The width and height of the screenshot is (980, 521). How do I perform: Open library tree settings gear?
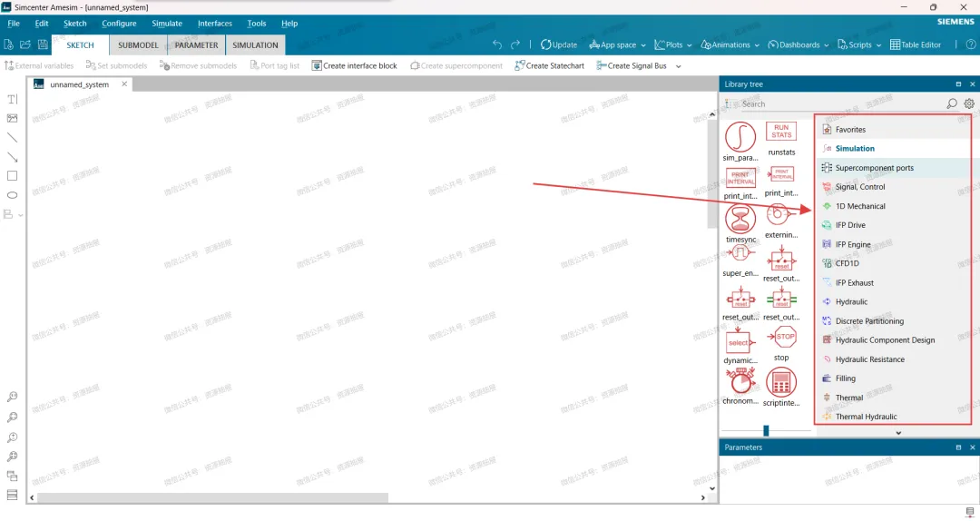pyautogui.click(x=969, y=103)
